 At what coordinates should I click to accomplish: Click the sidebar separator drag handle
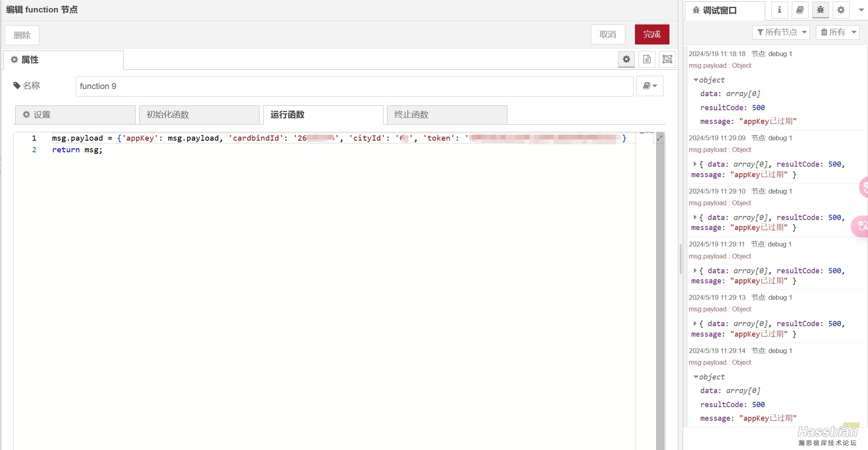681,259
